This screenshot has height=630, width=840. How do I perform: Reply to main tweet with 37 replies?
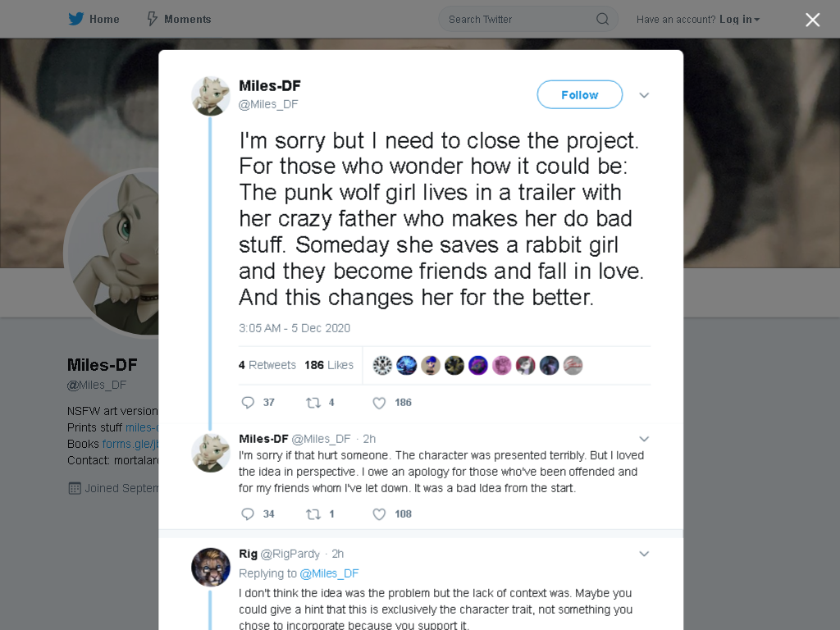[248, 402]
